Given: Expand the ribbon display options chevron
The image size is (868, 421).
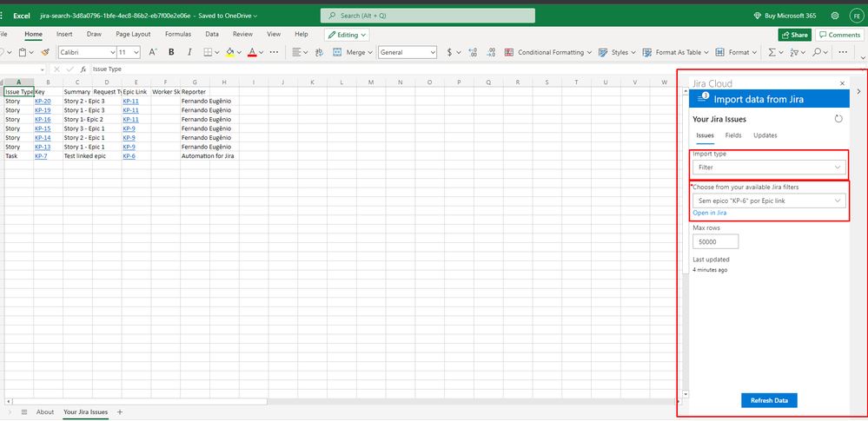Looking at the screenshot, I should tap(863, 57).
